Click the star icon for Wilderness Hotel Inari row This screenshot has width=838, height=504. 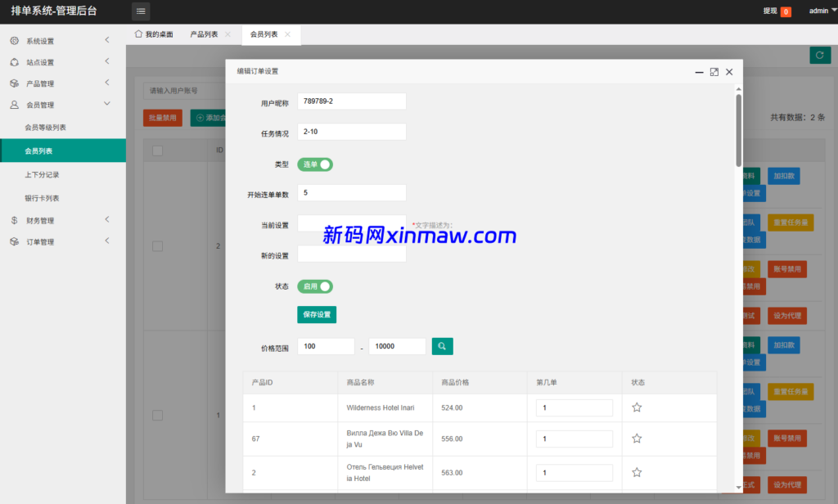click(x=636, y=407)
